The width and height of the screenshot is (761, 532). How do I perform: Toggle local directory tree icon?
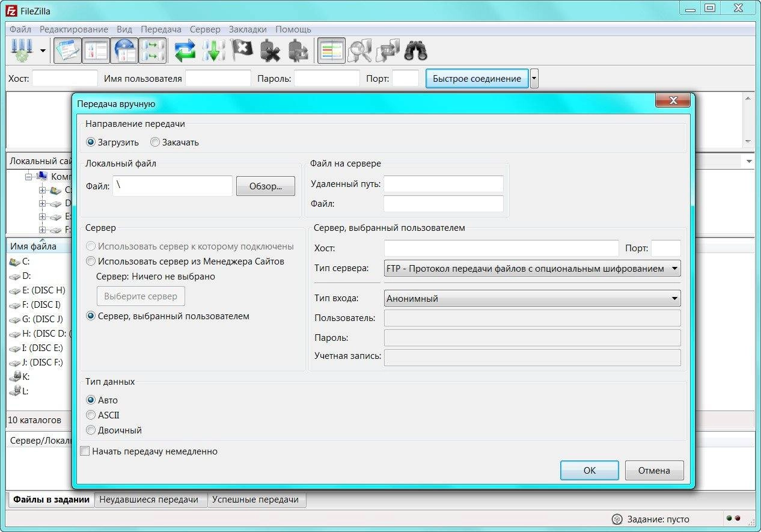coord(96,51)
